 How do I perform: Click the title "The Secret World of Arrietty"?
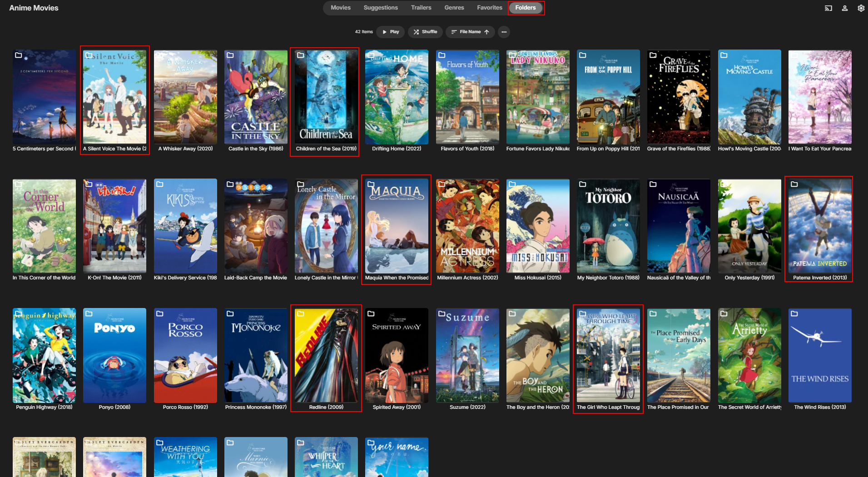749,407
